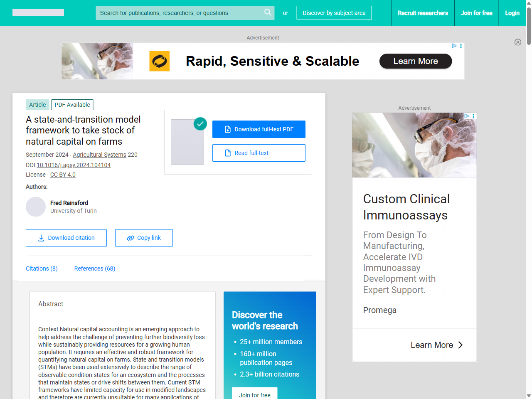Screen dimensions: 532x399
Task: Switch to the References (68) tab
Action: 95,268
